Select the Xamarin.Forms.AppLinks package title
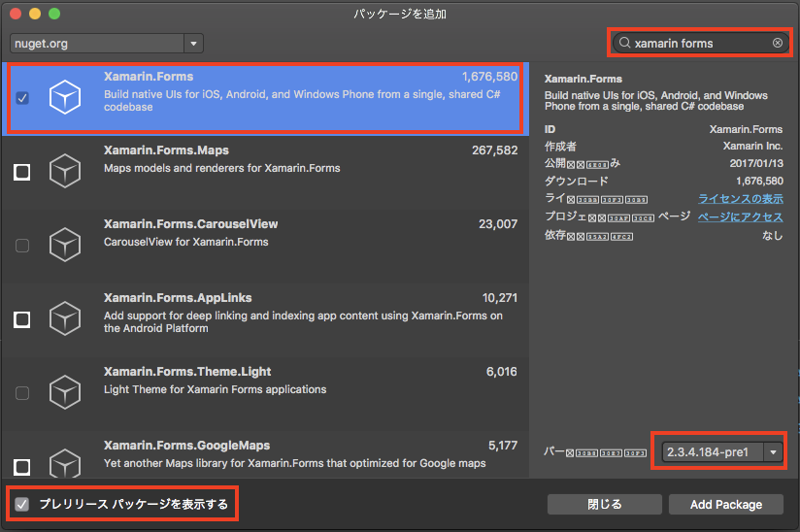The width and height of the screenshot is (800, 532). tap(178, 298)
